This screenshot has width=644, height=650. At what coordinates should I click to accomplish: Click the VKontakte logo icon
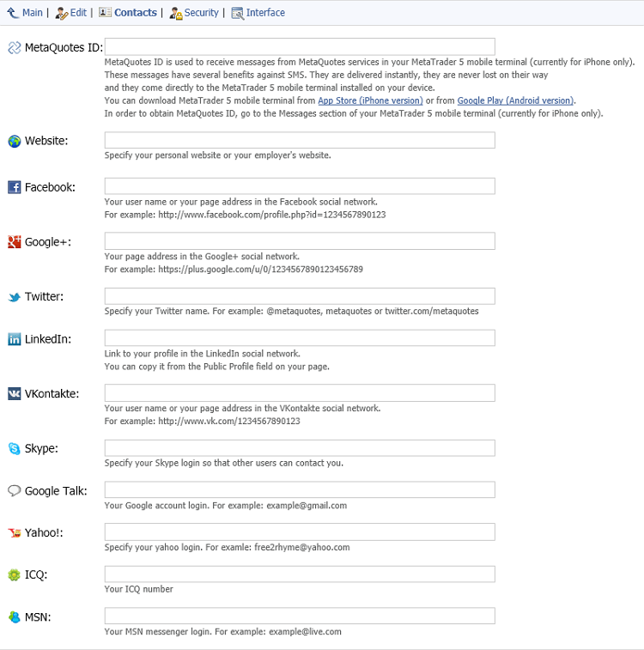(14, 394)
